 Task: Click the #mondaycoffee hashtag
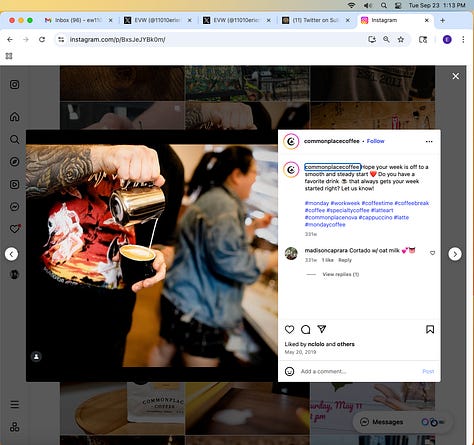[325, 225]
